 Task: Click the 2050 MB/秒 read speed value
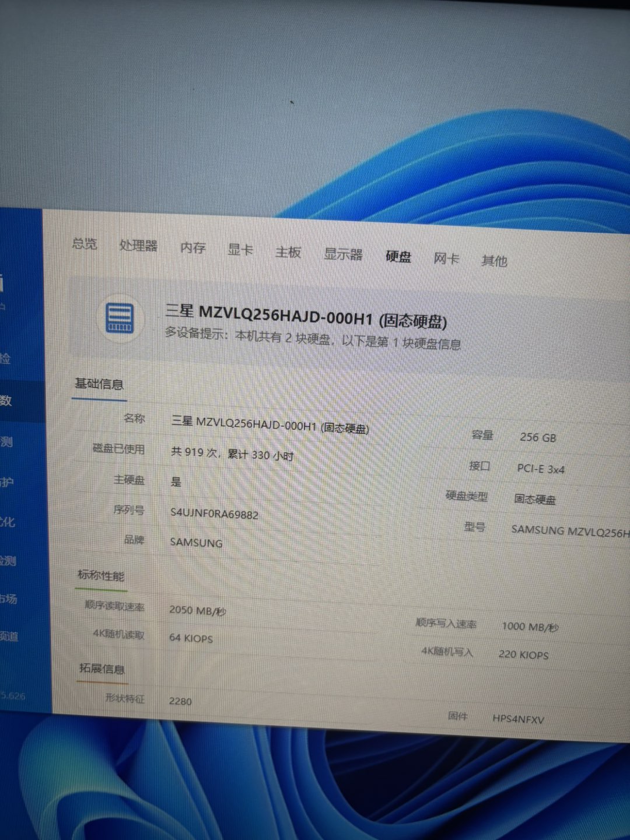coord(198,610)
